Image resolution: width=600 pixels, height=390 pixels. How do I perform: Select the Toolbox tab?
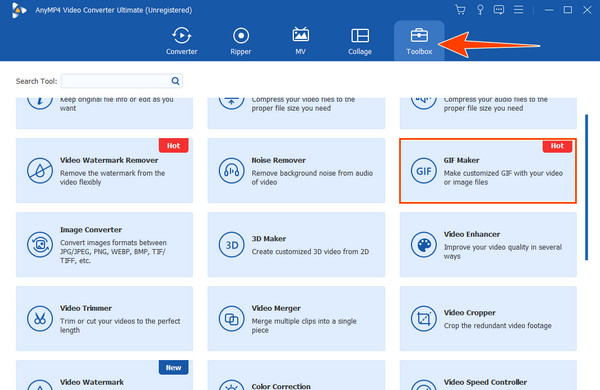click(419, 41)
